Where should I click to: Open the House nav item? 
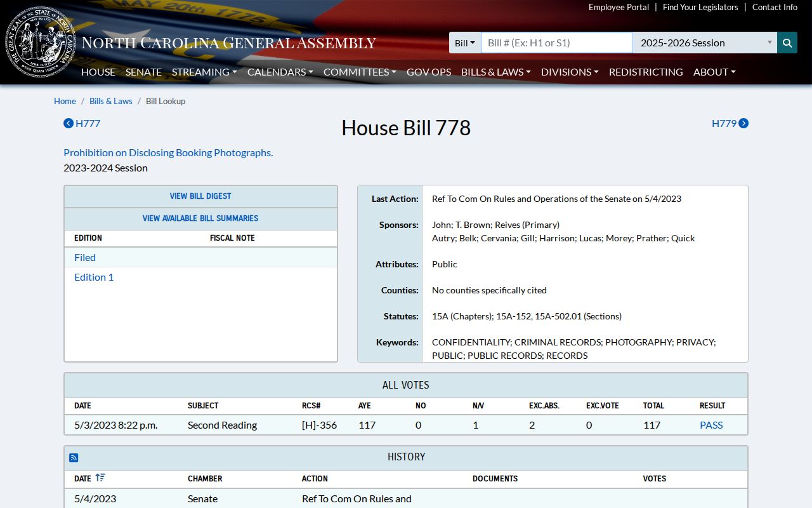98,72
